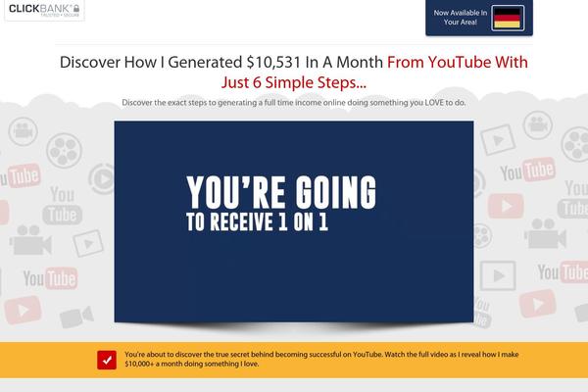This screenshot has height=392, width=588.
Task: Click the German flag icon
Action: pyautogui.click(x=508, y=18)
